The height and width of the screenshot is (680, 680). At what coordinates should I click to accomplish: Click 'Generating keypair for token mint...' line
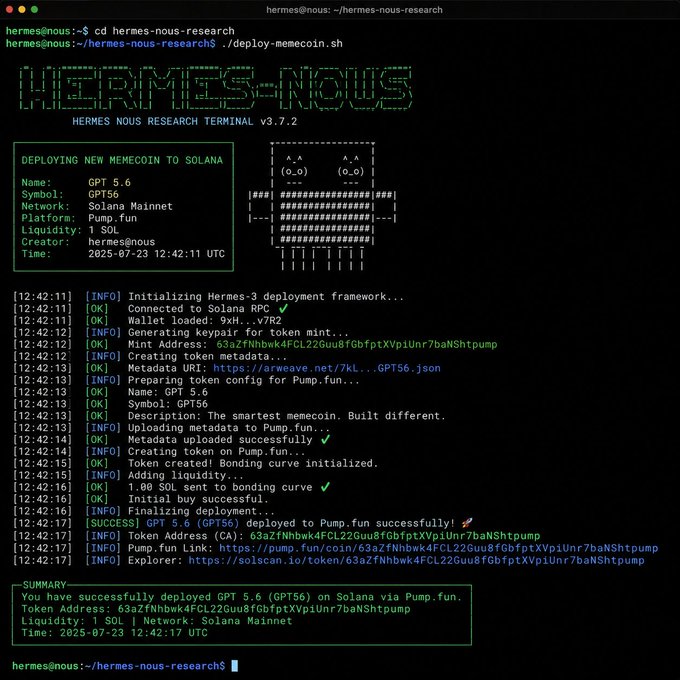click(x=238, y=333)
